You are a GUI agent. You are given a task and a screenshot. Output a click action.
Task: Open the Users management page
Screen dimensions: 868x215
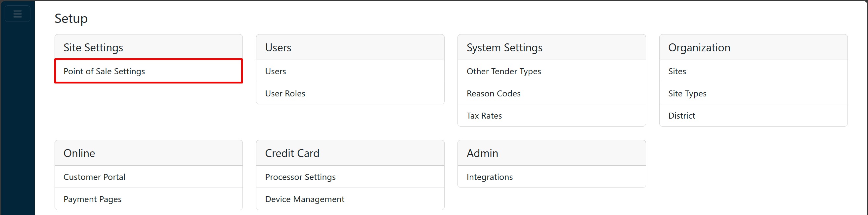coord(275,71)
